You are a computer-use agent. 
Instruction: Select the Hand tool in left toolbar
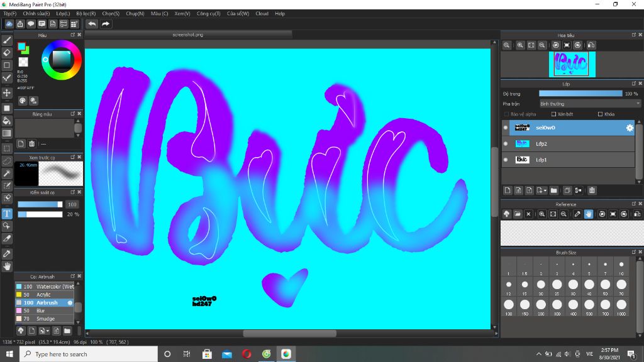pyautogui.click(x=6, y=266)
